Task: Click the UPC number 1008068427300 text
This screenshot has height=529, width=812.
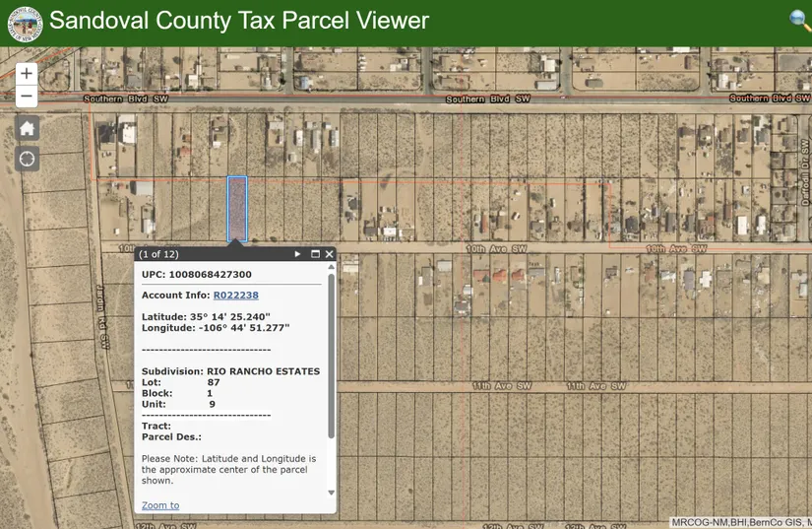Action: (x=210, y=274)
